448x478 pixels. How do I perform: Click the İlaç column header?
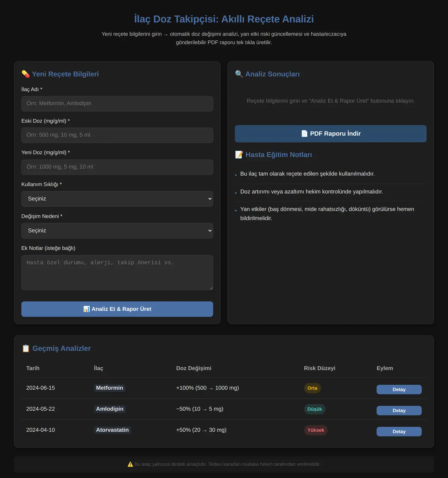coord(99,368)
